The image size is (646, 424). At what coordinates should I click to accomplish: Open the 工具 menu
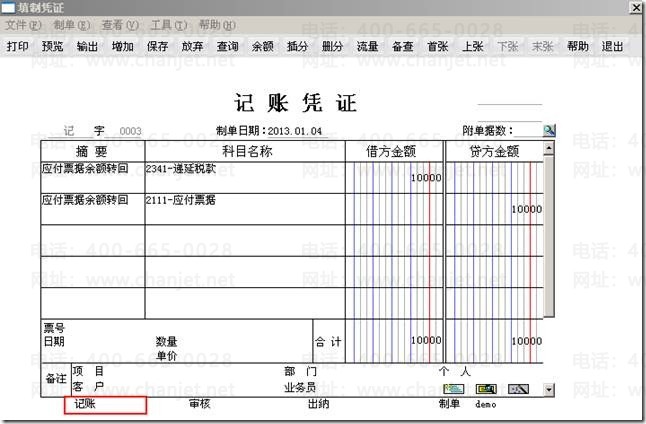click(169, 25)
